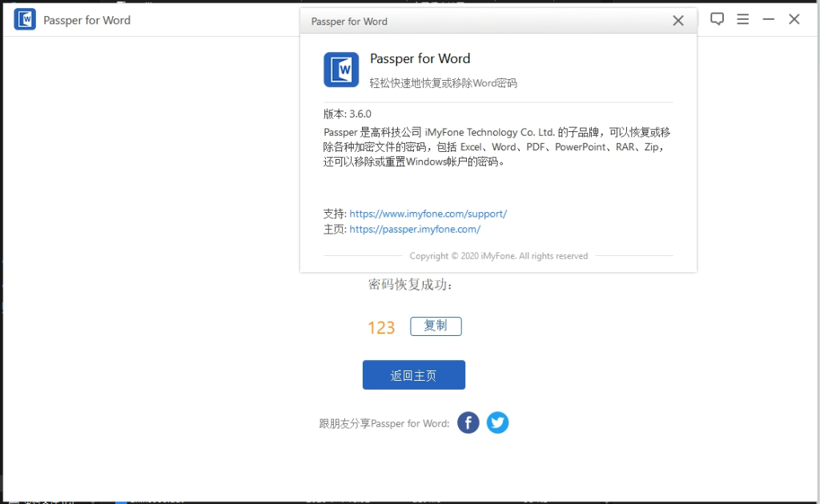Viewport: 820px width, 504px height.
Task: Select the recovered password text 123
Action: pos(381,326)
